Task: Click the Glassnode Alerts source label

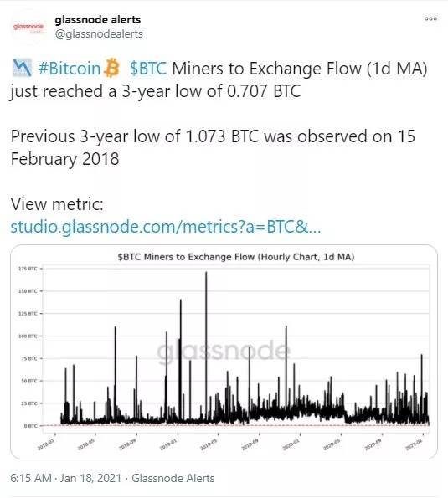Action: (x=173, y=478)
